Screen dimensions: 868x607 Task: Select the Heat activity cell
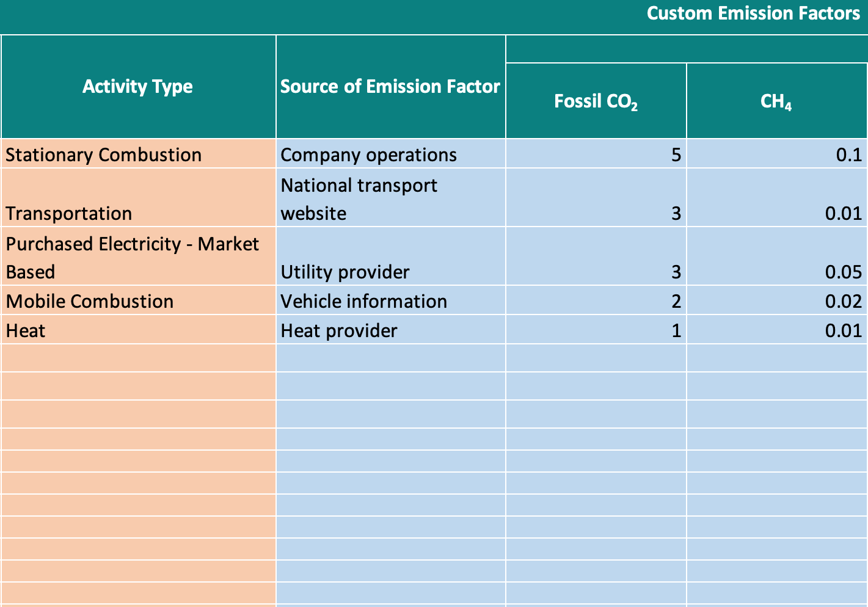pos(25,330)
